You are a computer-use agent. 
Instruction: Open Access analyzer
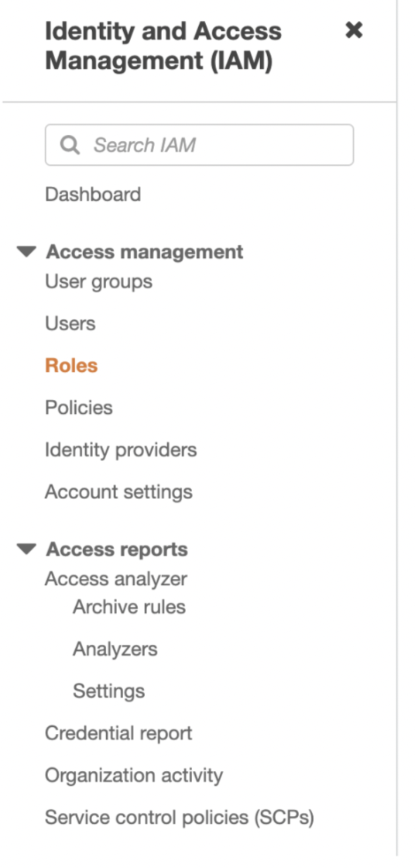click(116, 580)
